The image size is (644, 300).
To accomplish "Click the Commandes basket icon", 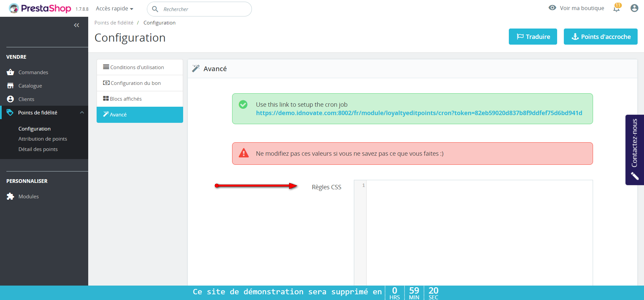I will point(10,72).
